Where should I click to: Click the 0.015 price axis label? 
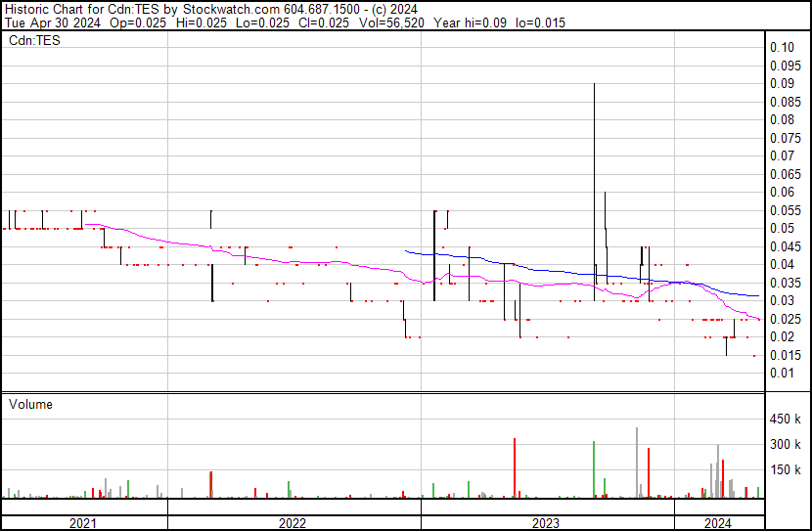point(786,356)
